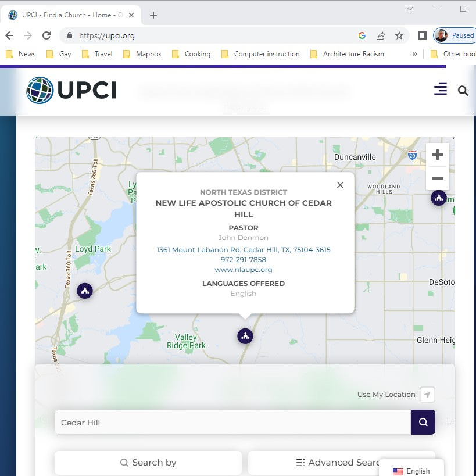Open the News bookmarks folder
The height and width of the screenshot is (476, 476).
(21, 54)
